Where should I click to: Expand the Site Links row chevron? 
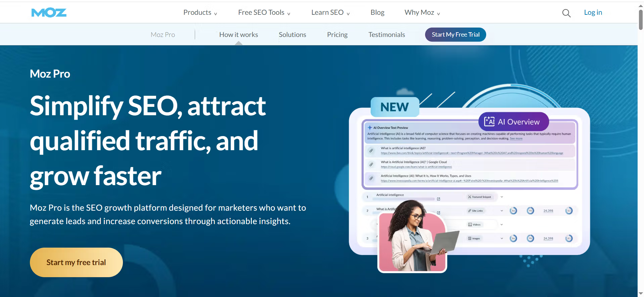click(502, 211)
